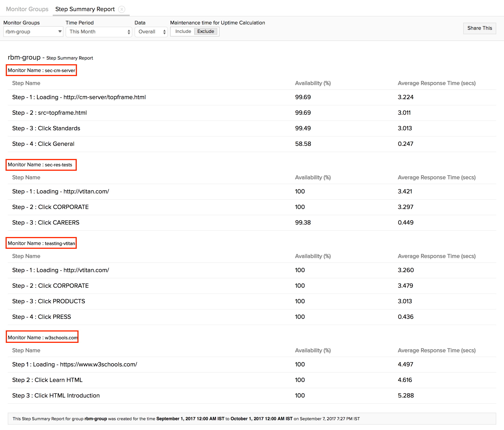Click the stepper arrows icon on Time Period
The width and height of the screenshot is (504, 430).
coord(129,32)
